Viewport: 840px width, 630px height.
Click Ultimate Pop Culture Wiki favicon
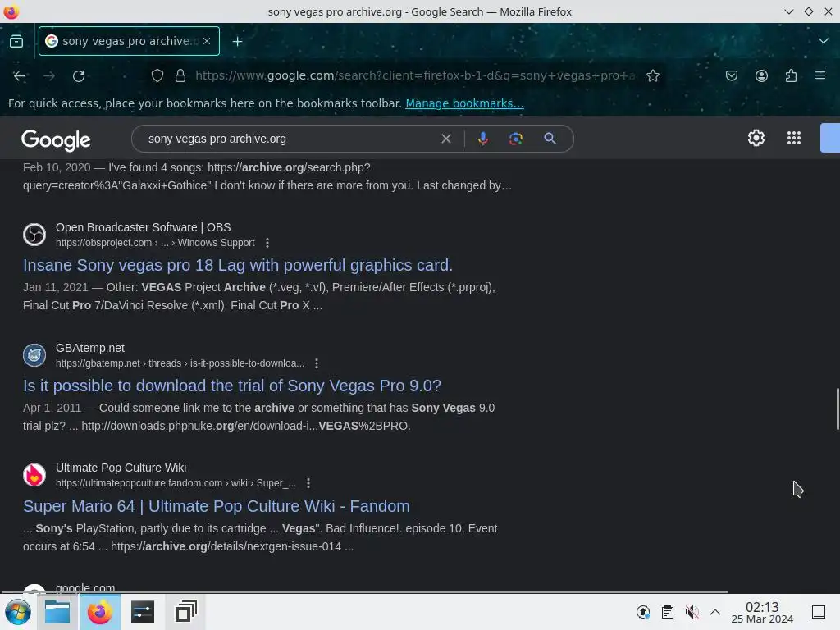click(34, 475)
